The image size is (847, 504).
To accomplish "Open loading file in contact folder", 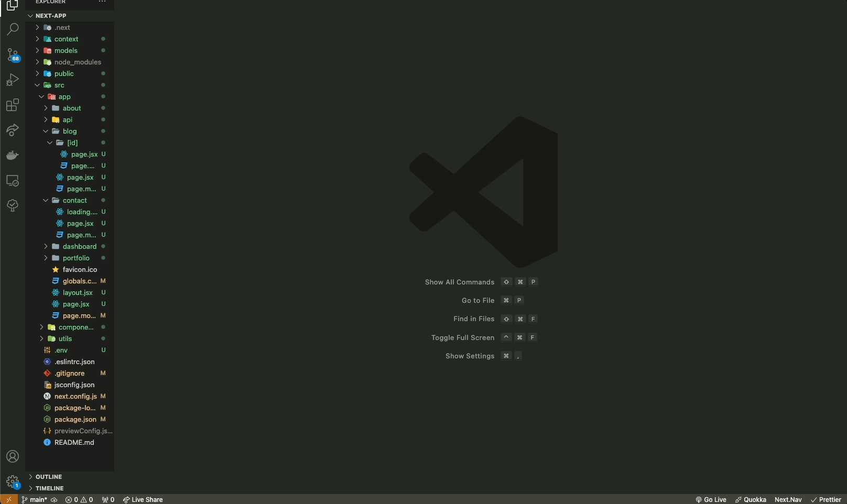I will click(70, 212).
